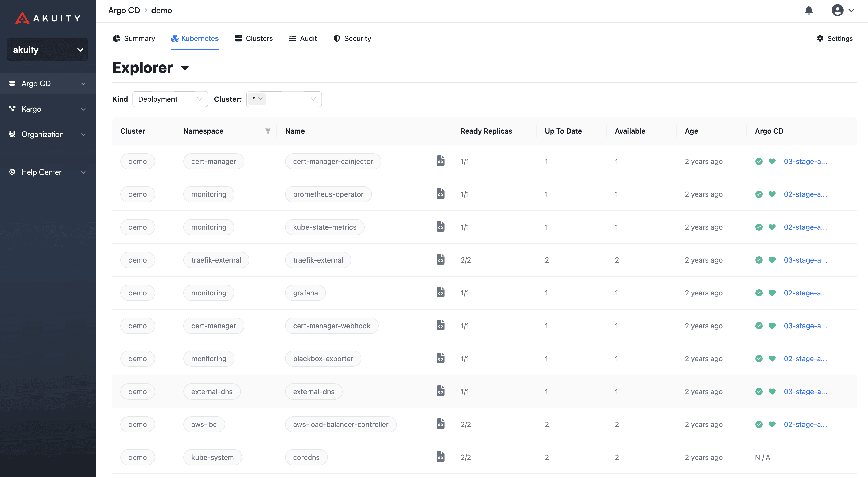Click the demo breadcrumb item
Viewport: 868px width, 477px height.
tap(162, 10)
